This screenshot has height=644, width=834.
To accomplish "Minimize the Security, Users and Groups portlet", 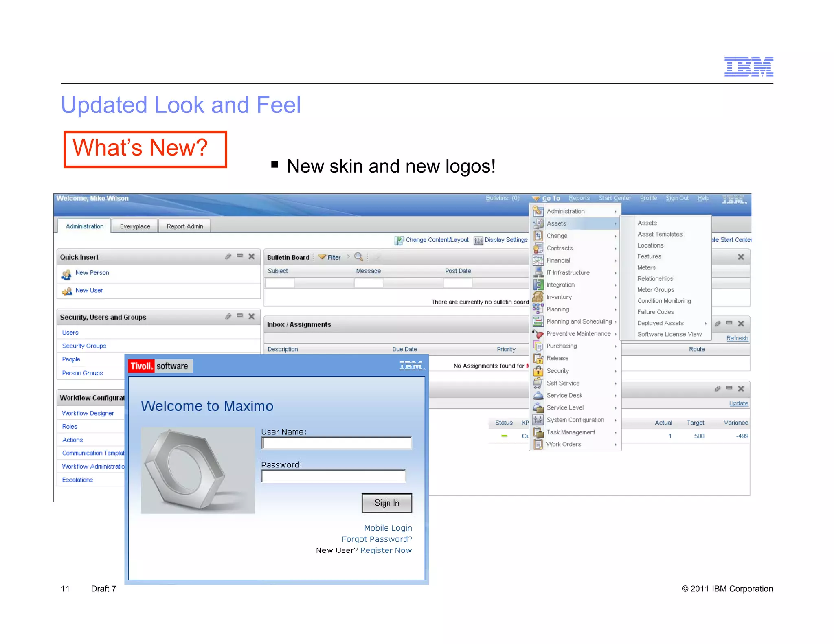I will point(240,316).
